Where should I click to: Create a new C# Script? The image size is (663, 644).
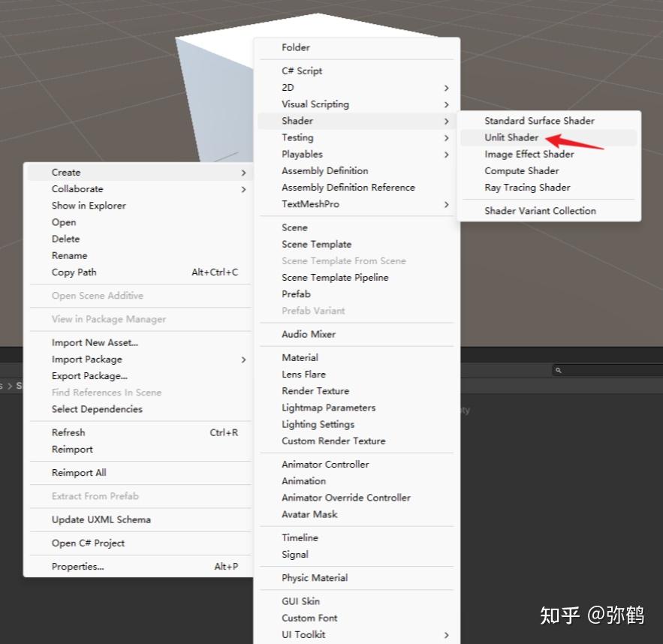click(x=300, y=70)
